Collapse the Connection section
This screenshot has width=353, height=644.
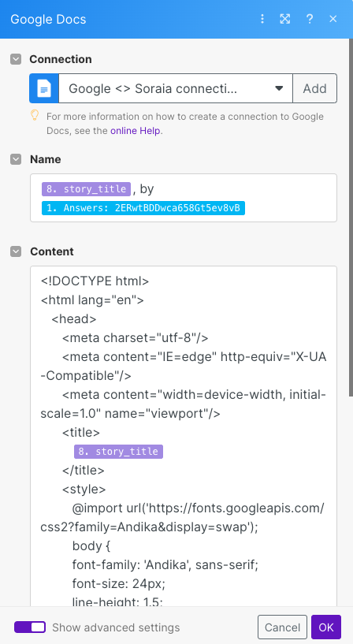coord(16,59)
